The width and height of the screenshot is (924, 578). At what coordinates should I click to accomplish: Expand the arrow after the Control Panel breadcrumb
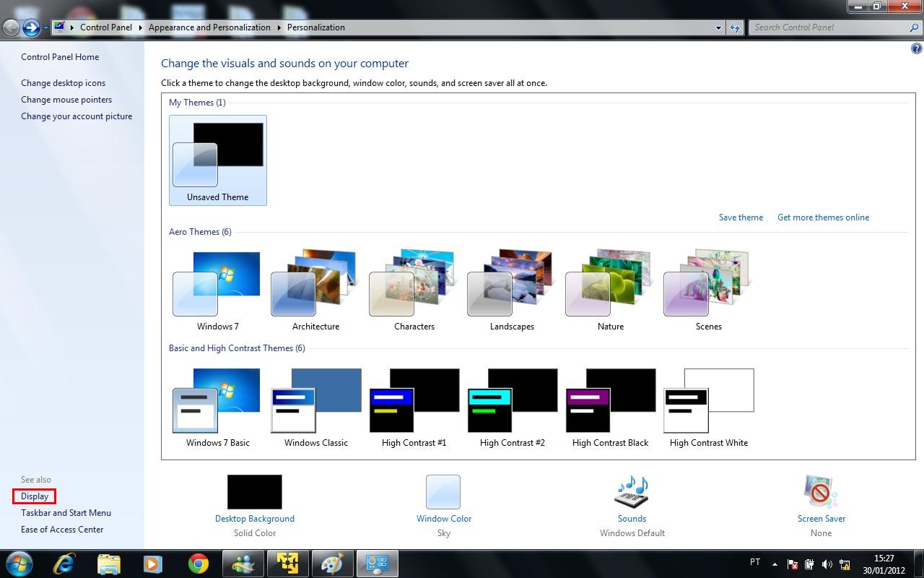[140, 27]
